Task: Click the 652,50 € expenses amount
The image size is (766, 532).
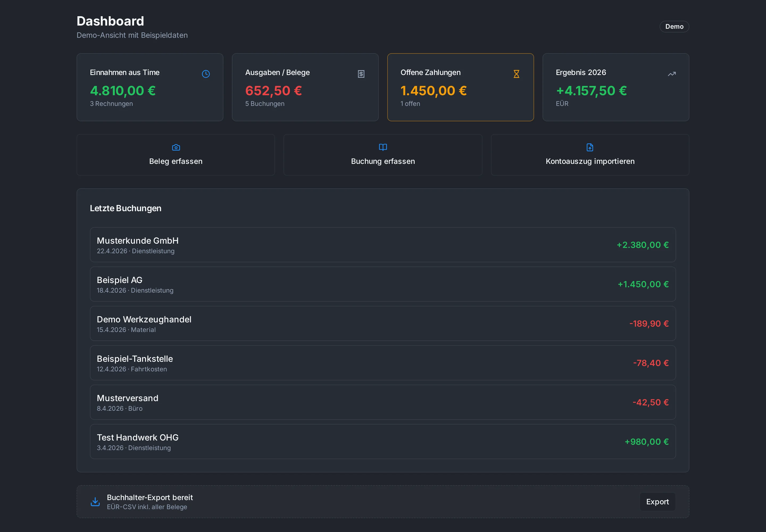Action: point(274,91)
